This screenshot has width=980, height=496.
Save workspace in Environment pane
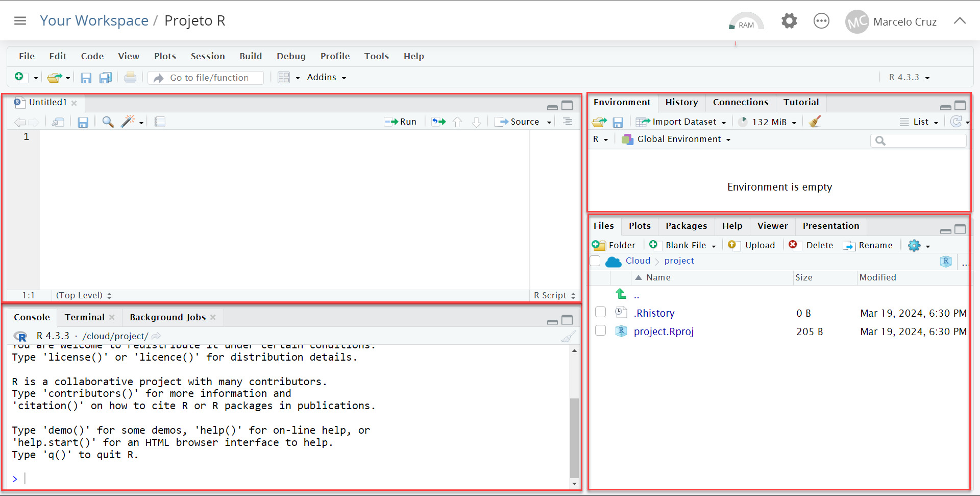[618, 122]
